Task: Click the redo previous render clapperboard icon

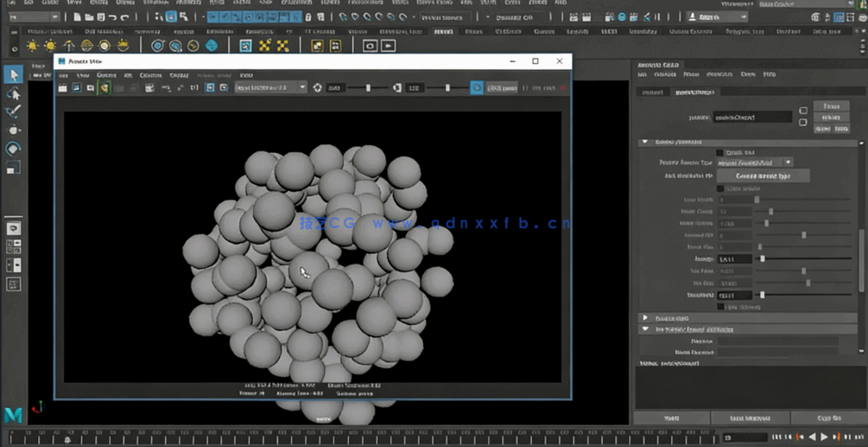Action: (62, 88)
